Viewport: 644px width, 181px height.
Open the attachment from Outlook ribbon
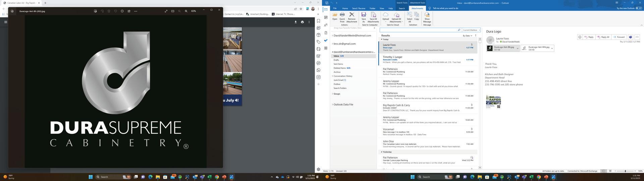pos(335,16)
